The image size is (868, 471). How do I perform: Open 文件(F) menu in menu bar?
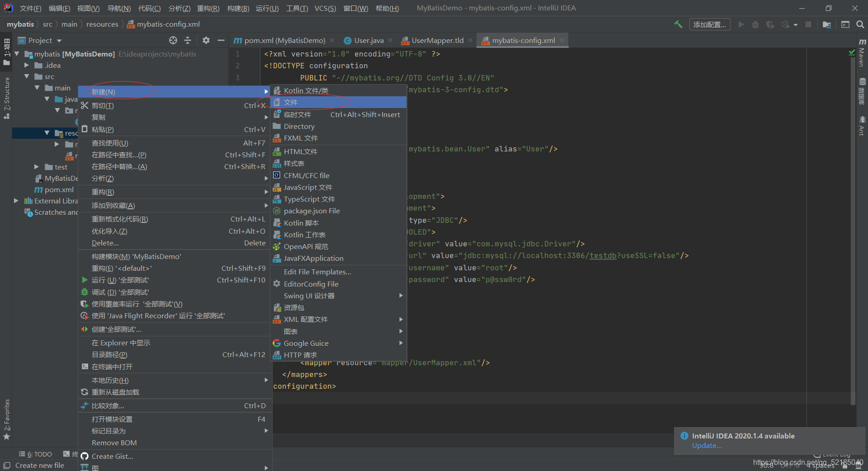coord(31,8)
